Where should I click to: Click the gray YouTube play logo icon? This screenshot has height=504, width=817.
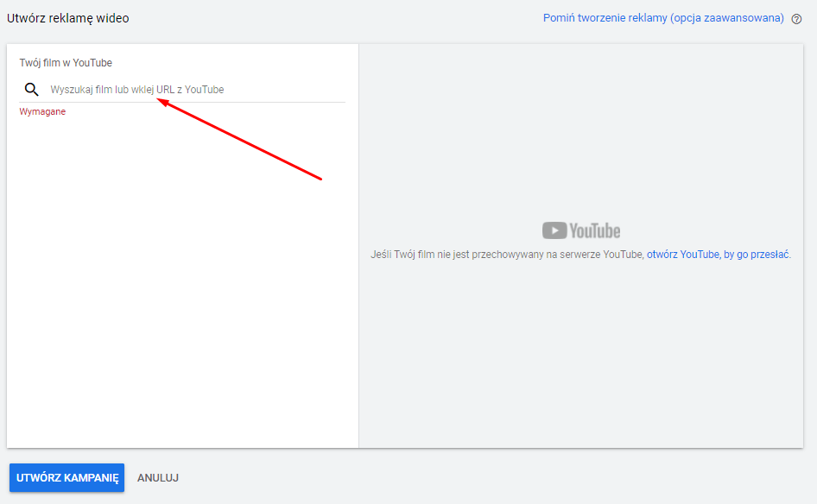coord(554,230)
